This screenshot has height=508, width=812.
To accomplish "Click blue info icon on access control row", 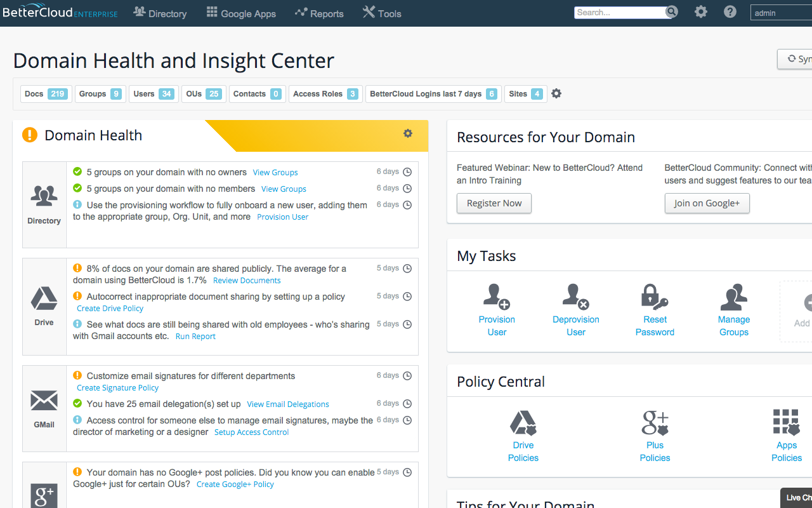I will [77, 420].
